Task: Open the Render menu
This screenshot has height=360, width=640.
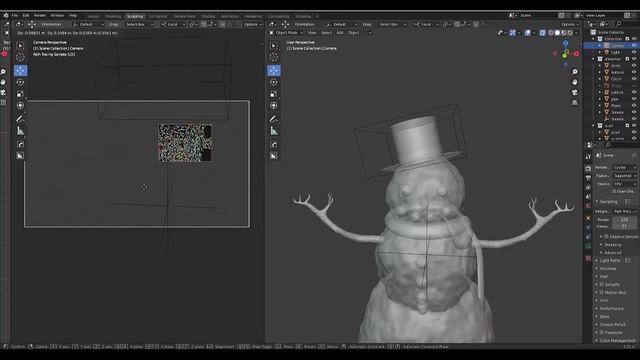Action: coord(40,16)
